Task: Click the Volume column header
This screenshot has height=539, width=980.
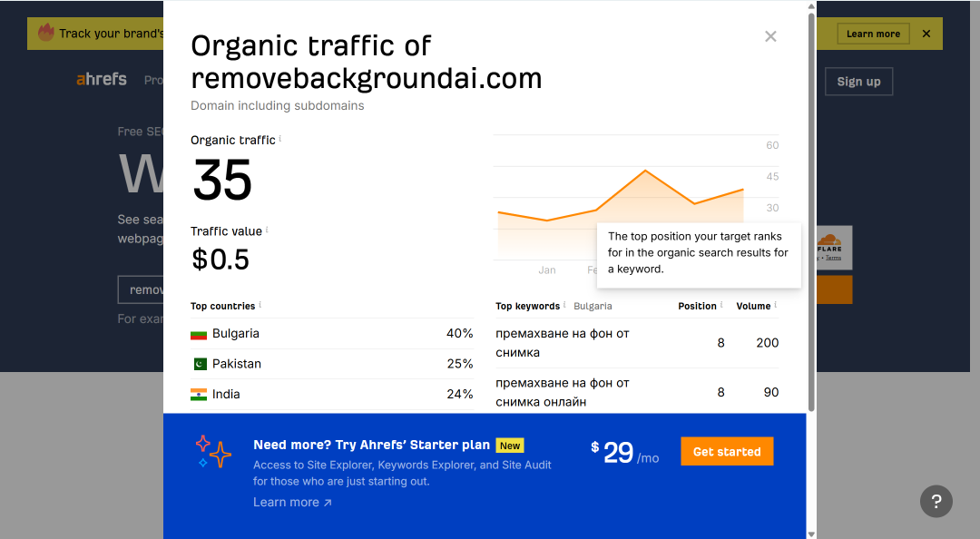Action: tap(753, 307)
